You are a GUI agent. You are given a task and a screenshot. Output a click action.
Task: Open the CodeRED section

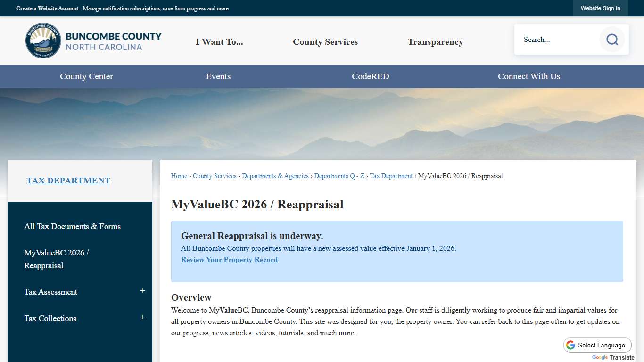(370, 76)
